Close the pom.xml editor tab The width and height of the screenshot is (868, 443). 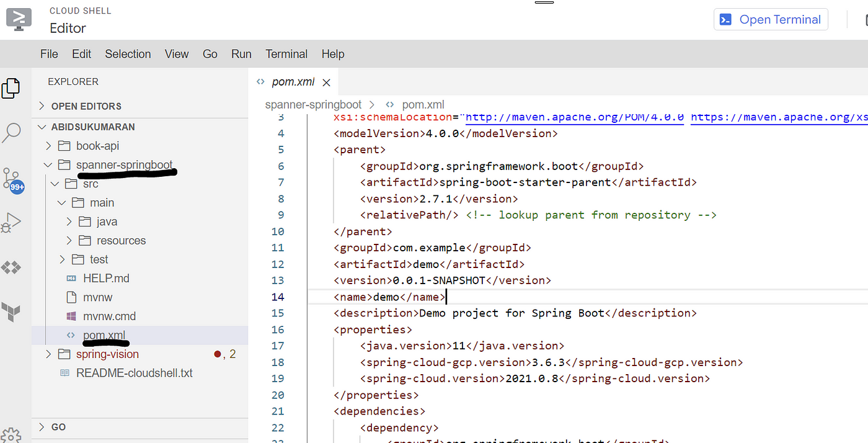327,82
